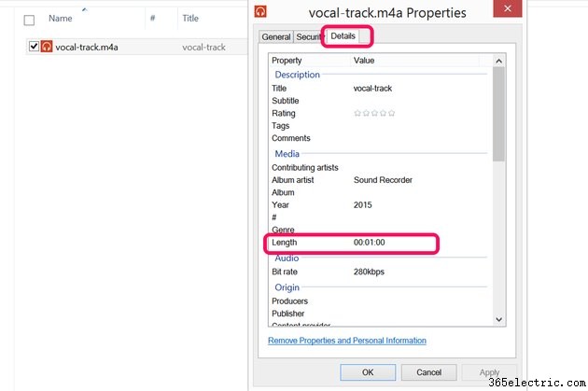
Task: Uncheck the vocal-track.m4a file checkbox
Action: coord(34,47)
